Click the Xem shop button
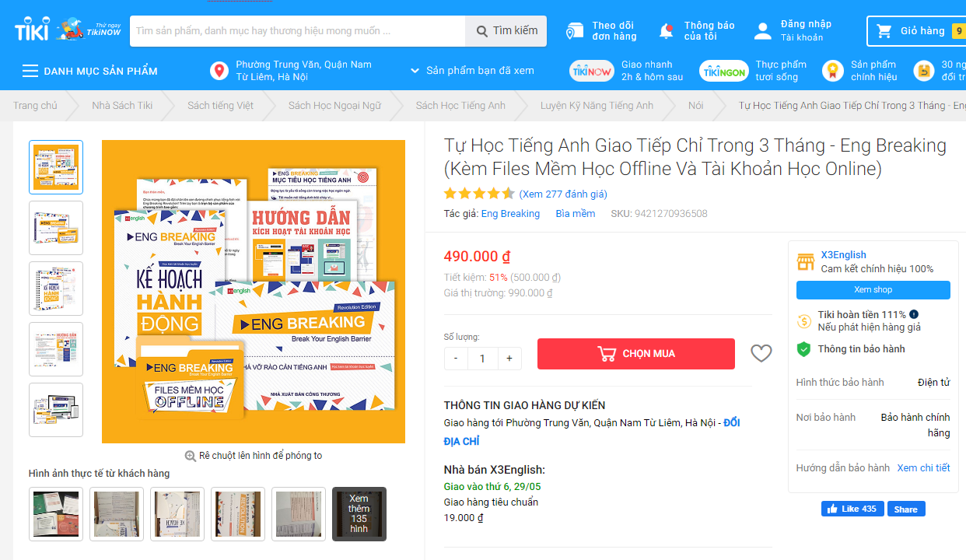This screenshot has width=966, height=560. pyautogui.click(x=873, y=290)
